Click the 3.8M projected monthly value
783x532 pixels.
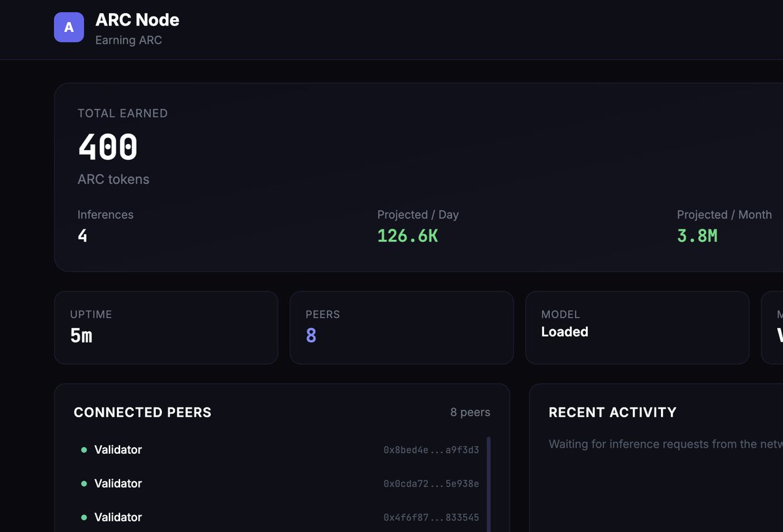coord(697,235)
